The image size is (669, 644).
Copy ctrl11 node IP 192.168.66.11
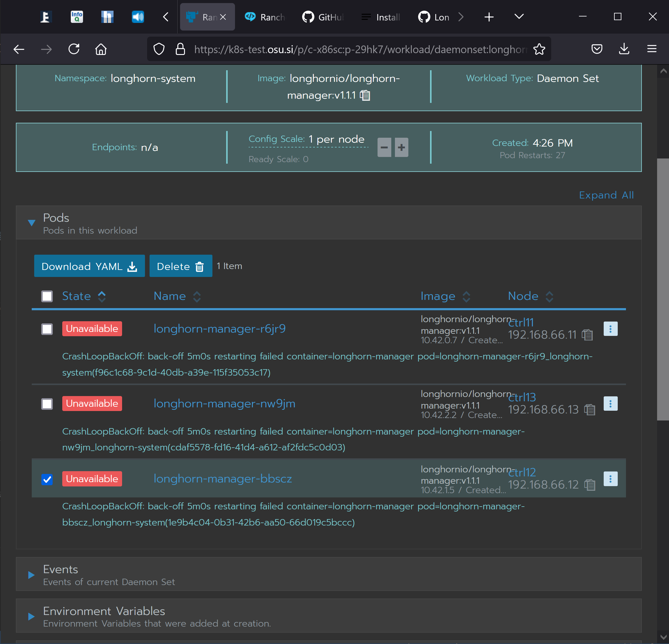click(x=587, y=335)
